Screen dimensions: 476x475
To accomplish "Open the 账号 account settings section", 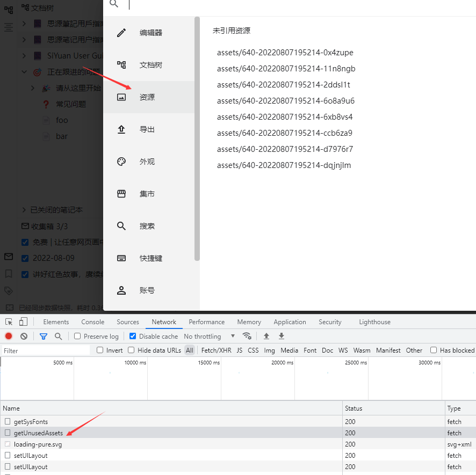I will [x=149, y=290].
